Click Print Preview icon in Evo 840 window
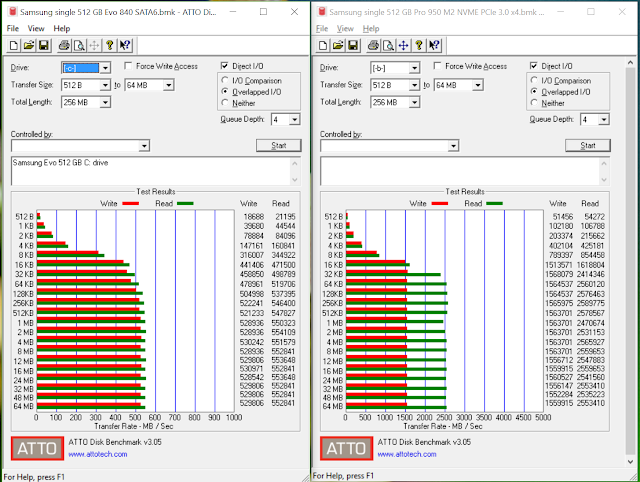Screen dimensions: 640x482 click(x=79, y=45)
